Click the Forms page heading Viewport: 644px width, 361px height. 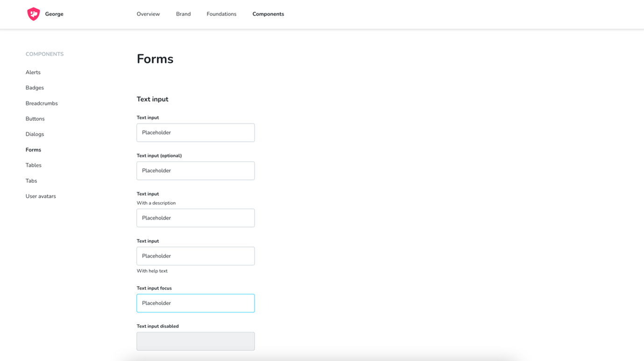click(155, 59)
